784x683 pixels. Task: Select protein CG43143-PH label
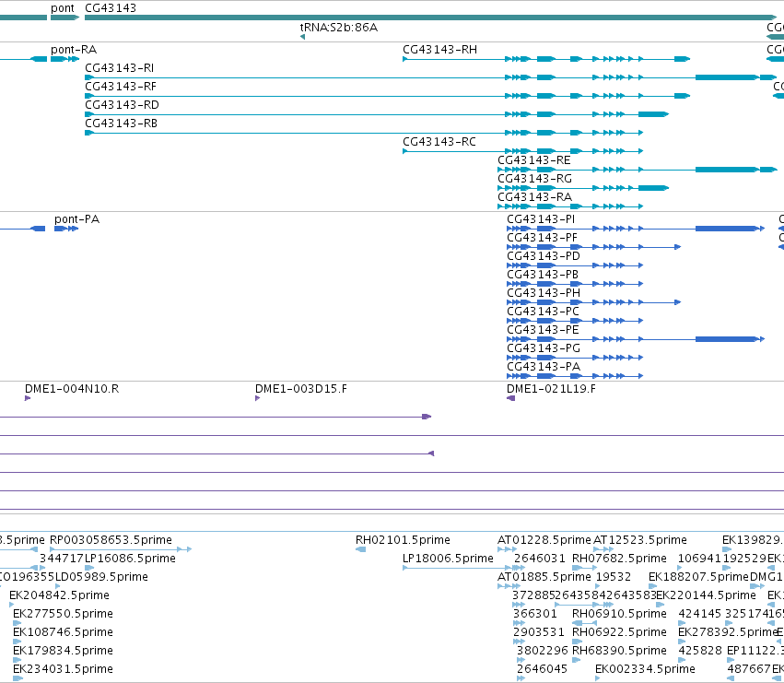[x=544, y=293]
